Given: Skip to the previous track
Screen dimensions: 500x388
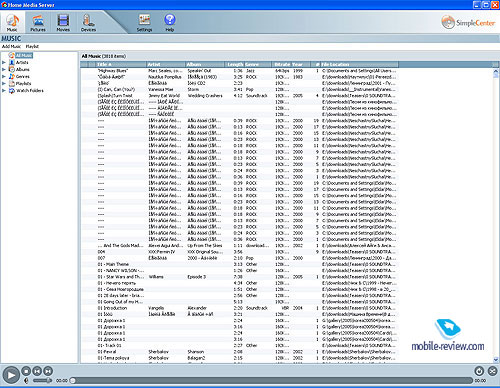Looking at the screenshot, I should [37, 371].
